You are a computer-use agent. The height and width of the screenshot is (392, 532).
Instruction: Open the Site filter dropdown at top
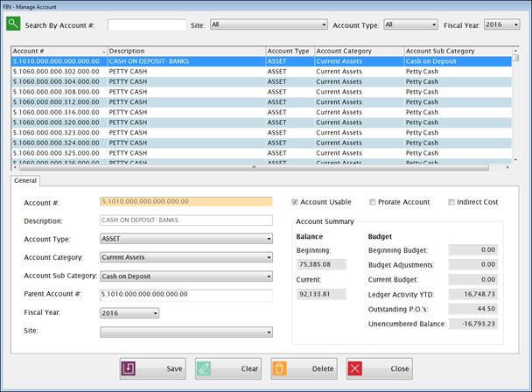269,24
